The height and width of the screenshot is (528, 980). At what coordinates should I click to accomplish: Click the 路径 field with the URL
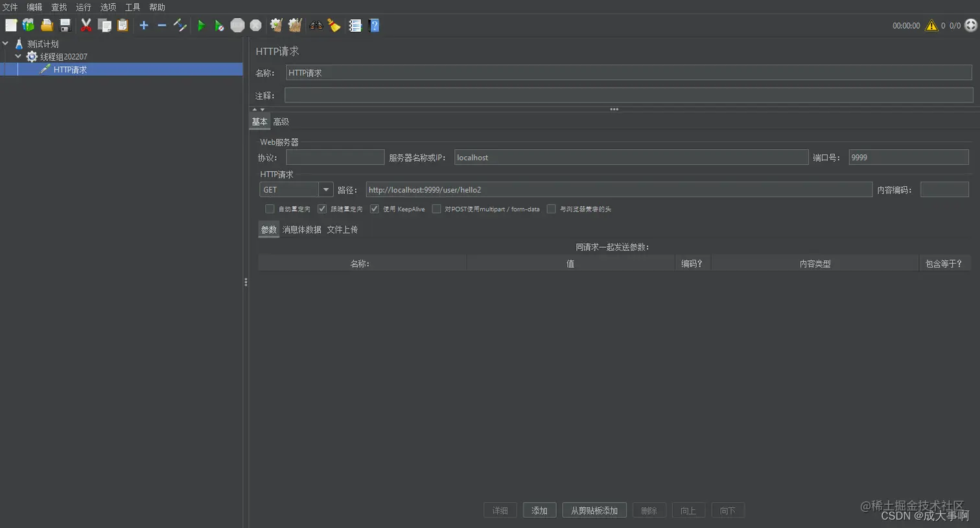click(619, 189)
